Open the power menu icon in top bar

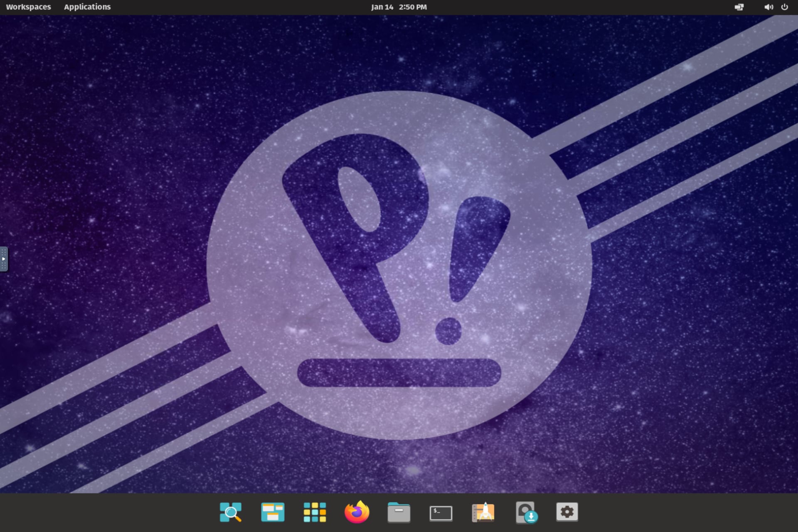click(784, 7)
